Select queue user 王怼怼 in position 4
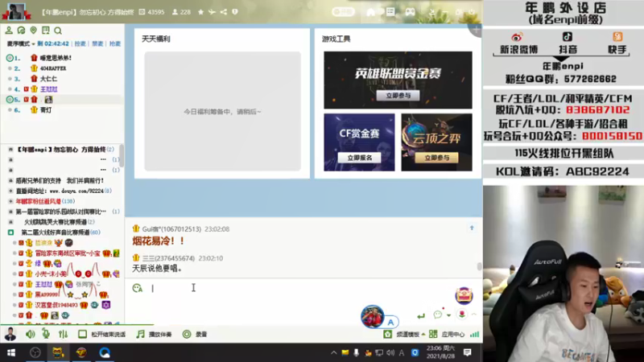The height and width of the screenshot is (362, 644). [49, 89]
